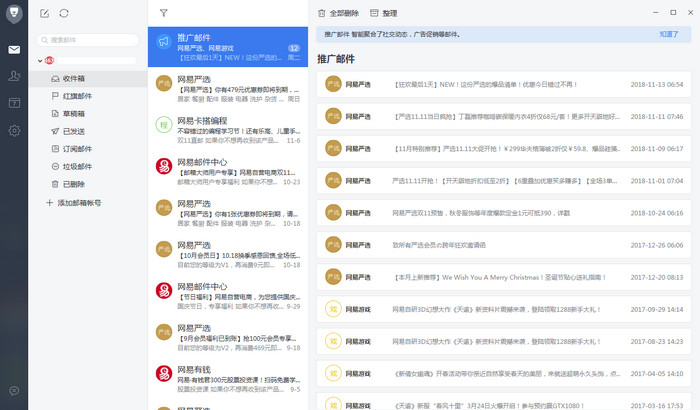
Task: Open the 网易邮件中心 email dated 10-23
Action: click(x=228, y=172)
